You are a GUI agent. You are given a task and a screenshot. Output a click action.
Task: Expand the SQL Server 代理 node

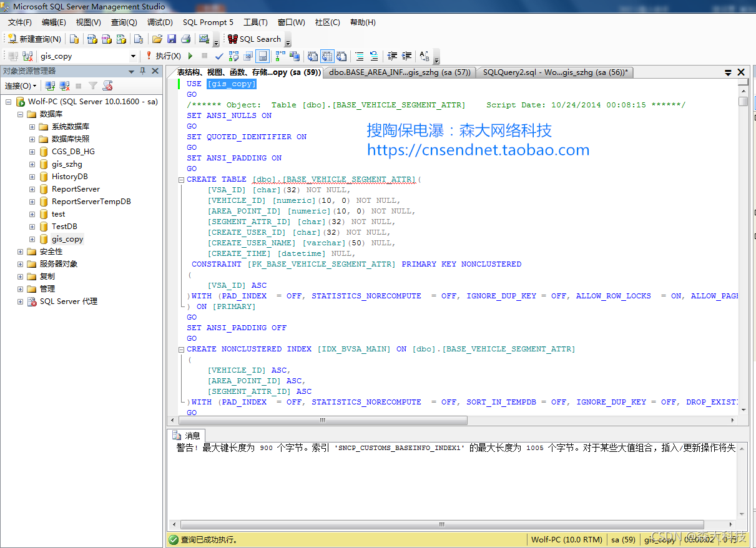(x=20, y=301)
